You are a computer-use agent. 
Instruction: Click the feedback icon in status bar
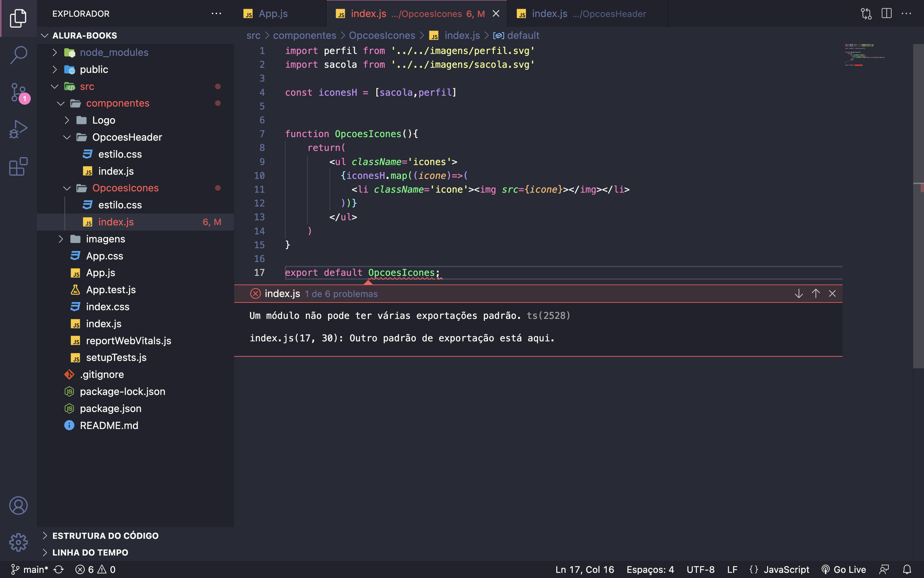click(x=884, y=570)
